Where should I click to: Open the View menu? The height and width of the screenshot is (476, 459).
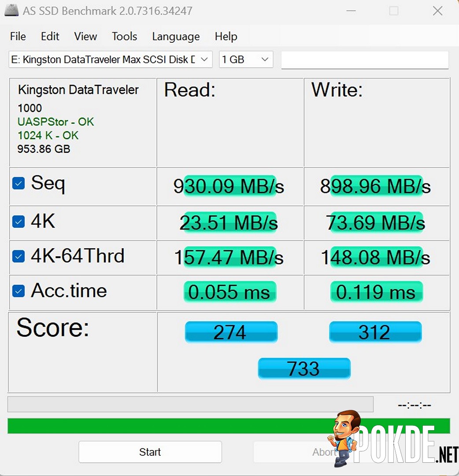click(85, 37)
